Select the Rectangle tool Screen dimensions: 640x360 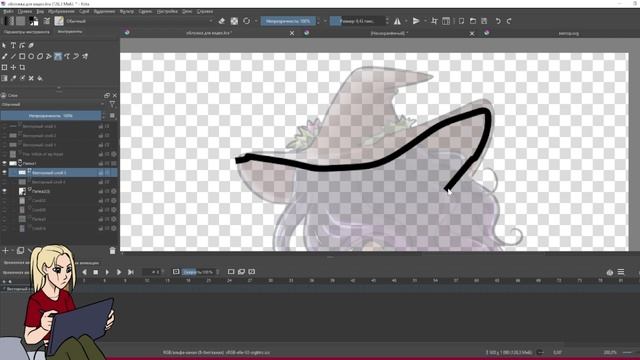[x=22, y=56]
